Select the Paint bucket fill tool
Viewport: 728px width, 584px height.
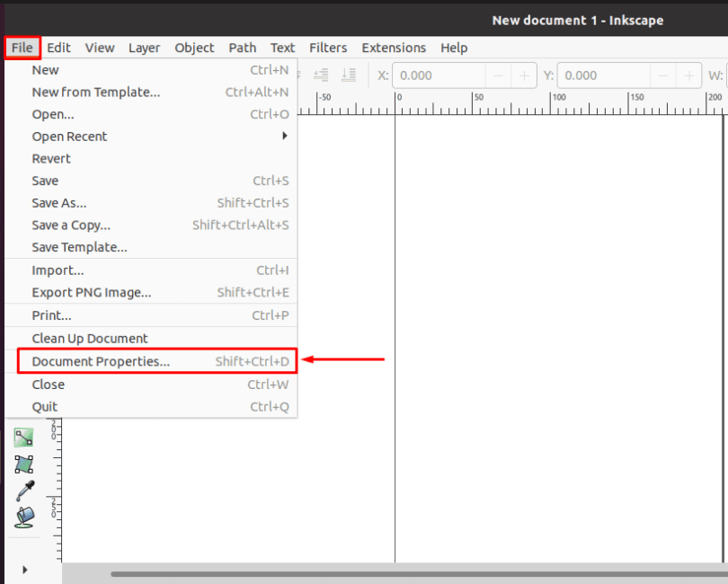23,517
